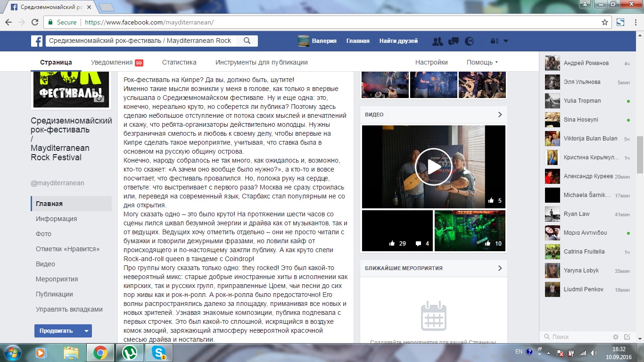This screenshot has width=644, height=362.
Task: Click the new message compose icon in chat
Action: [627, 337]
